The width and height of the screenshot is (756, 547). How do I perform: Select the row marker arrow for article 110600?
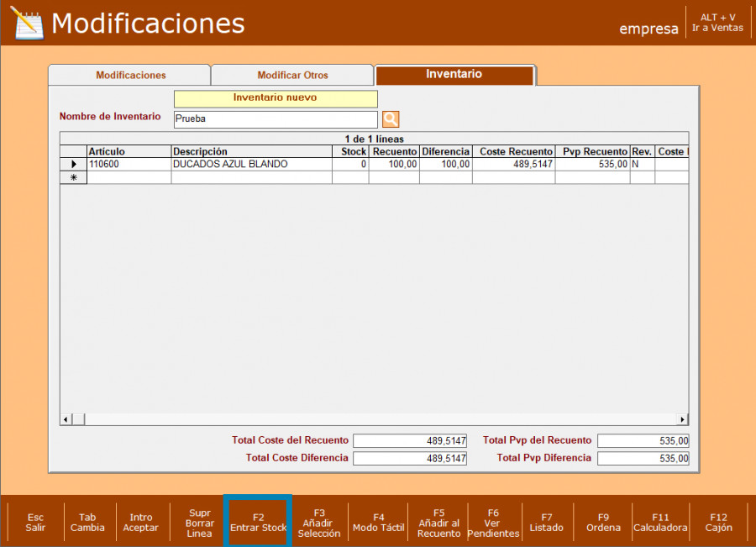click(73, 165)
